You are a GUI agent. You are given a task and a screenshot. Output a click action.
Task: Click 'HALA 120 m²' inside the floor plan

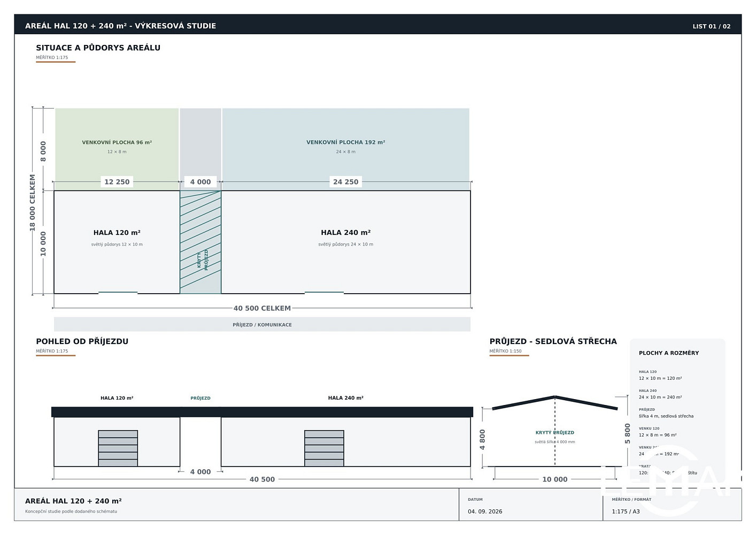pyautogui.click(x=117, y=233)
